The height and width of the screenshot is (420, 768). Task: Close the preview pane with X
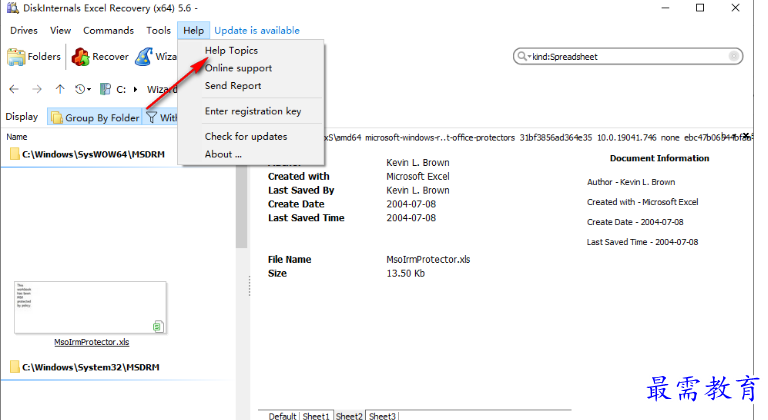coord(746,136)
